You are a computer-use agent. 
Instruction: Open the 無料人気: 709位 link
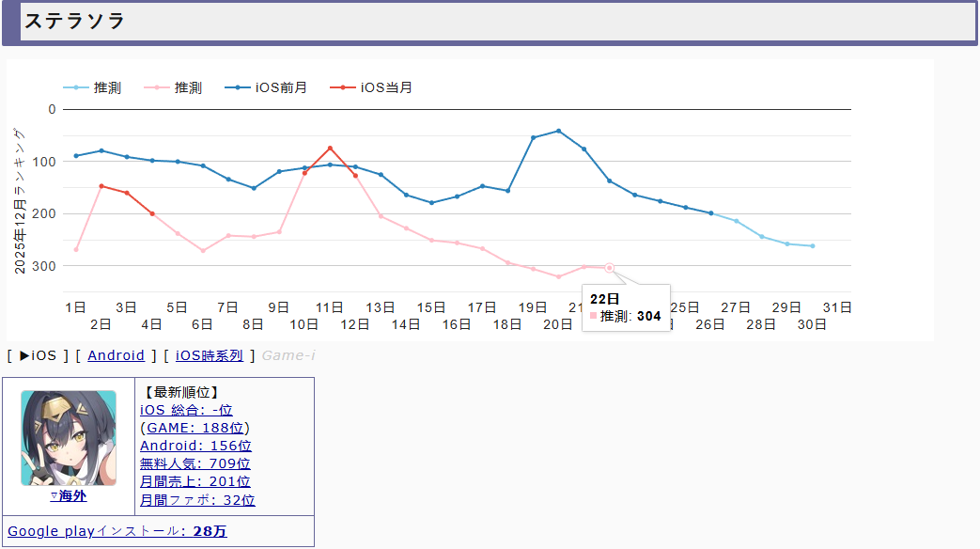pos(195,463)
